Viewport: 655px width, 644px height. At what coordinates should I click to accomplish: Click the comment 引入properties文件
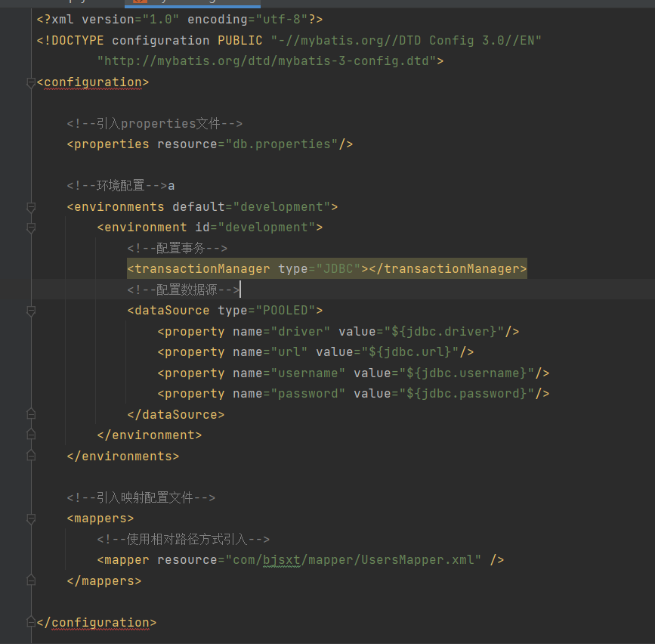point(155,124)
